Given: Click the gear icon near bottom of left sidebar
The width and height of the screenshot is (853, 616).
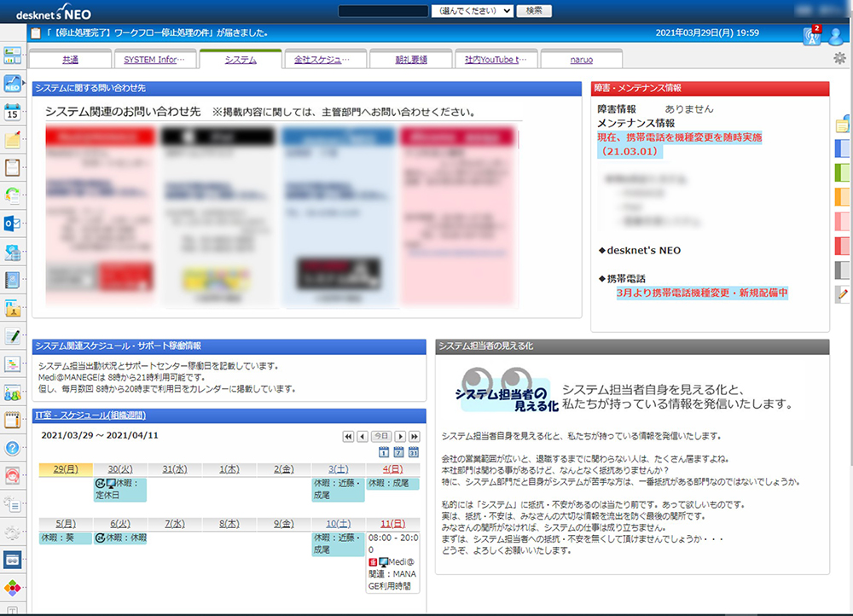Looking at the screenshot, I should [x=12, y=531].
